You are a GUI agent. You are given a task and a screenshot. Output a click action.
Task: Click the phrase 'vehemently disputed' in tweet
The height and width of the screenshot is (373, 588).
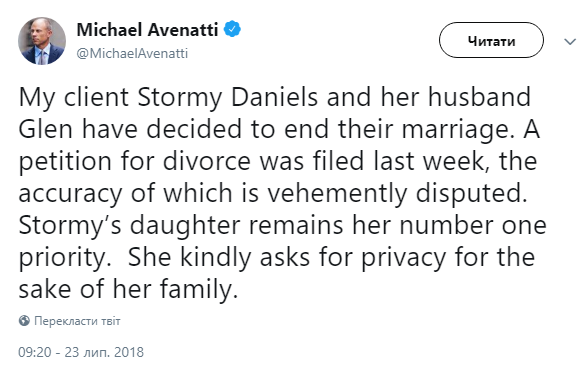click(397, 194)
